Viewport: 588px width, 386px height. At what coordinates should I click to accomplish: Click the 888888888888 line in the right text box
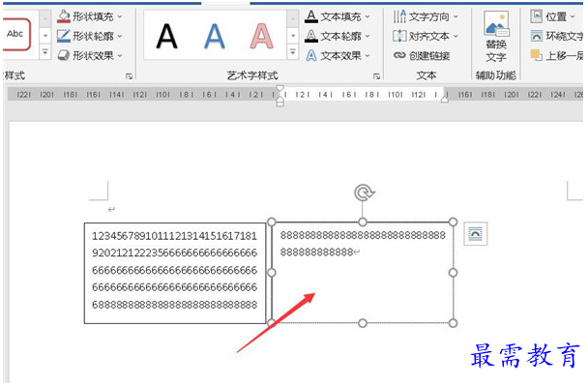tap(317, 252)
